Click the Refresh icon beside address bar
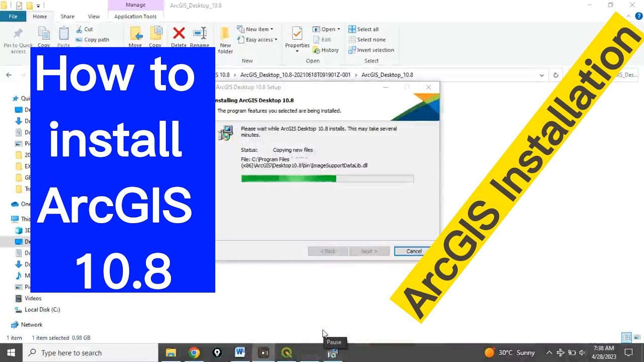Viewport: 644px width, 362px height. coord(555,75)
